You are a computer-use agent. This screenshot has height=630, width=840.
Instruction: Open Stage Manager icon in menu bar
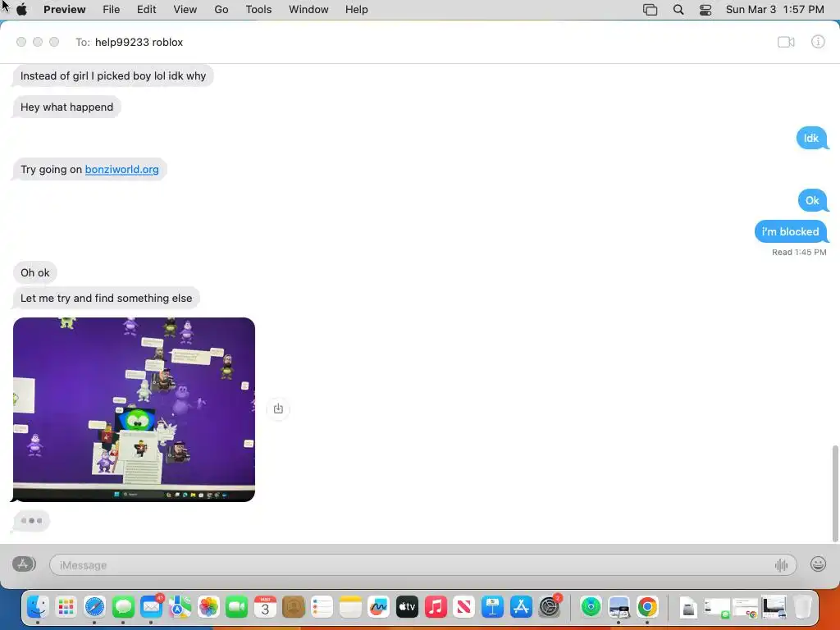tap(650, 10)
